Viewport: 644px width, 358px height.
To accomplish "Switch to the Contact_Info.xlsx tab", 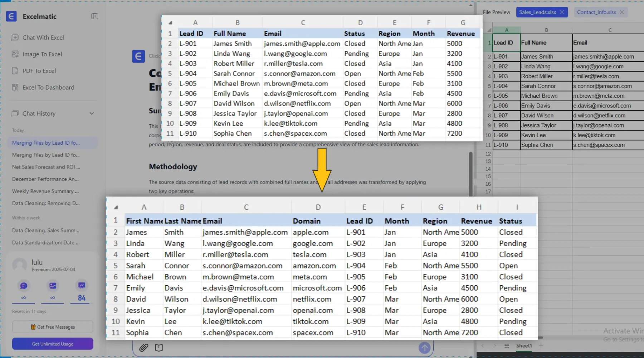I will pyautogui.click(x=596, y=12).
